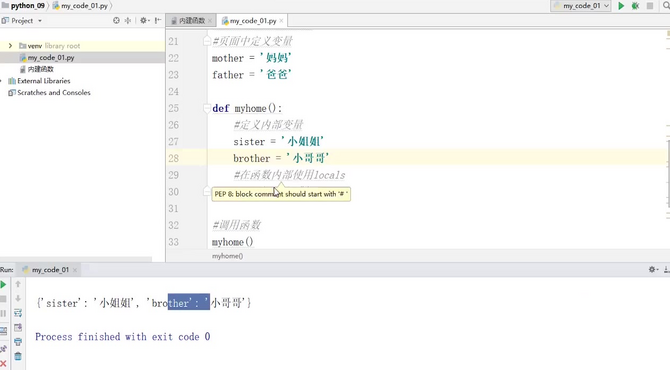Close the my_code_01 Run tab
The width and height of the screenshot is (670, 370).
(x=75, y=270)
